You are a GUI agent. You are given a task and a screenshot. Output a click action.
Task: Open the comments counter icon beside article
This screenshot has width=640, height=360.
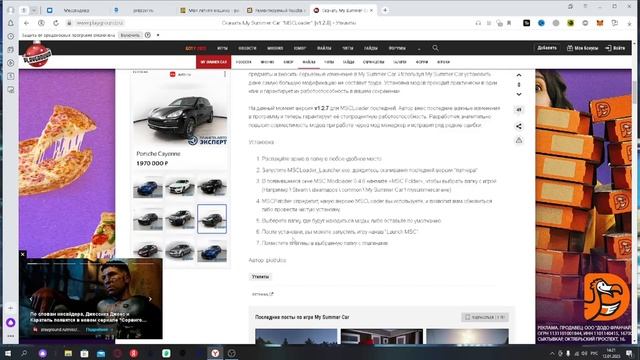(x=519, y=110)
